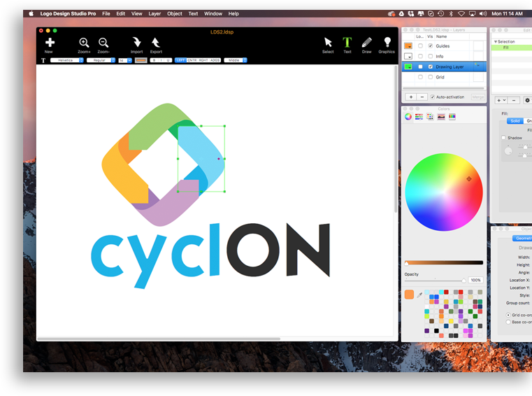532x396 pixels.
Task: Click the Zoom- magnifier icon
Action: (103, 43)
